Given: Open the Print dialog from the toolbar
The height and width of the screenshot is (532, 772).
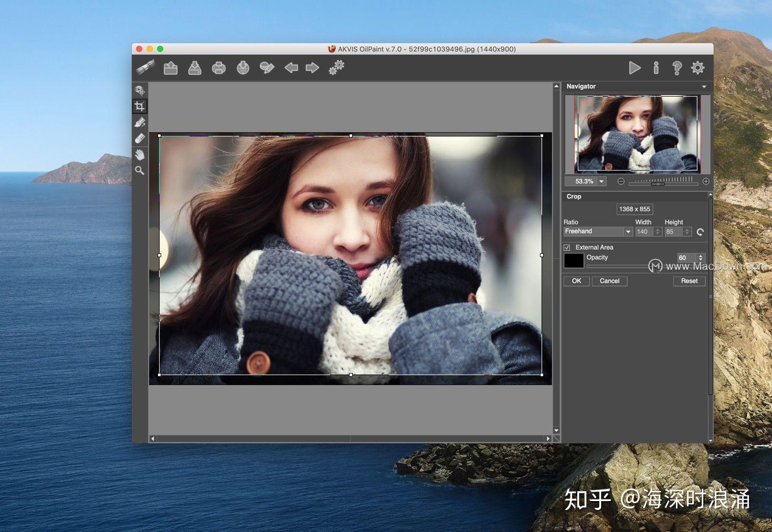Looking at the screenshot, I should [x=219, y=68].
